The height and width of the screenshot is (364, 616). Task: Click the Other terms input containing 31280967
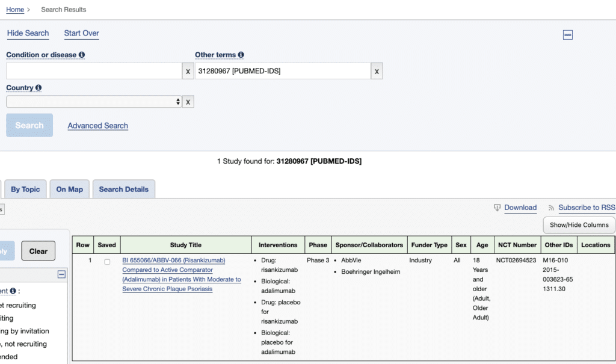283,71
